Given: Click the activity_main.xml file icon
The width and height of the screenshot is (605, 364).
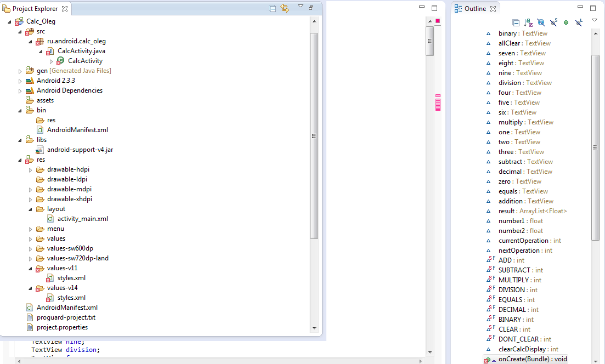Looking at the screenshot, I should coord(50,219).
